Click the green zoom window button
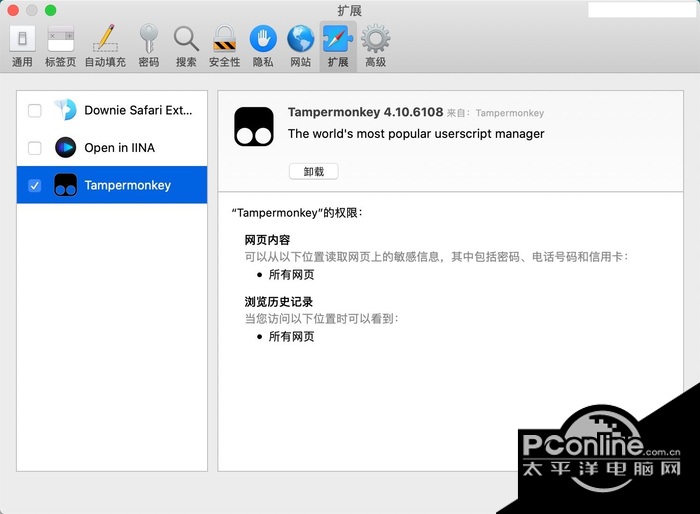The image size is (700, 514). pyautogui.click(x=50, y=10)
